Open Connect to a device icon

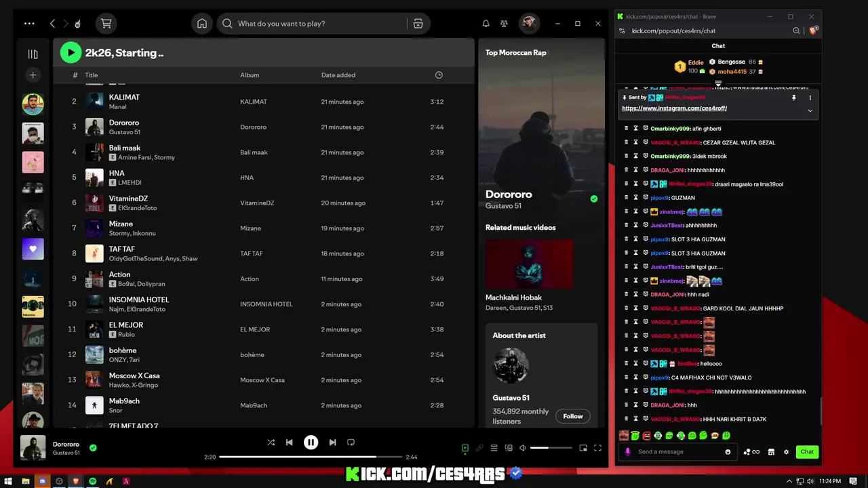point(508,448)
